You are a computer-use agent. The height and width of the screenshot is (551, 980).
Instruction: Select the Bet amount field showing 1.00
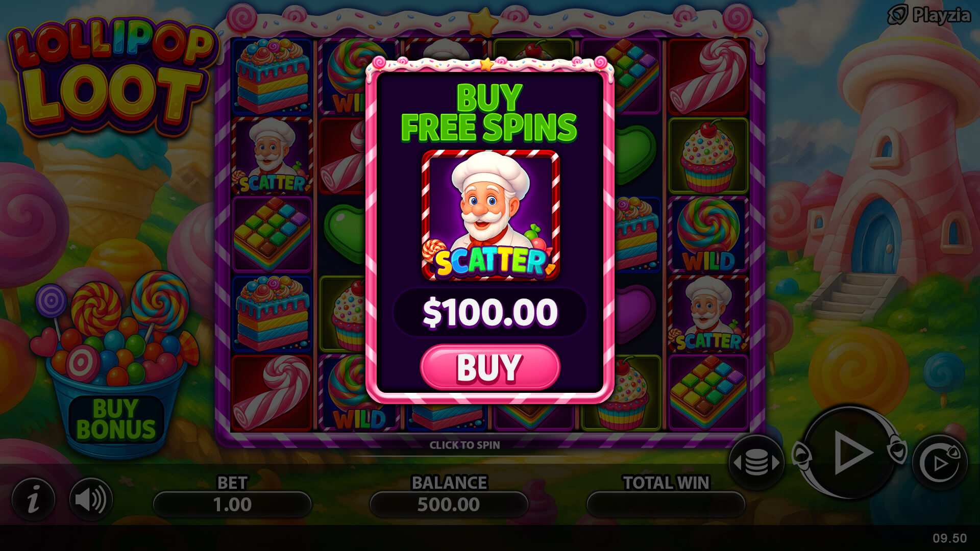coord(232,505)
